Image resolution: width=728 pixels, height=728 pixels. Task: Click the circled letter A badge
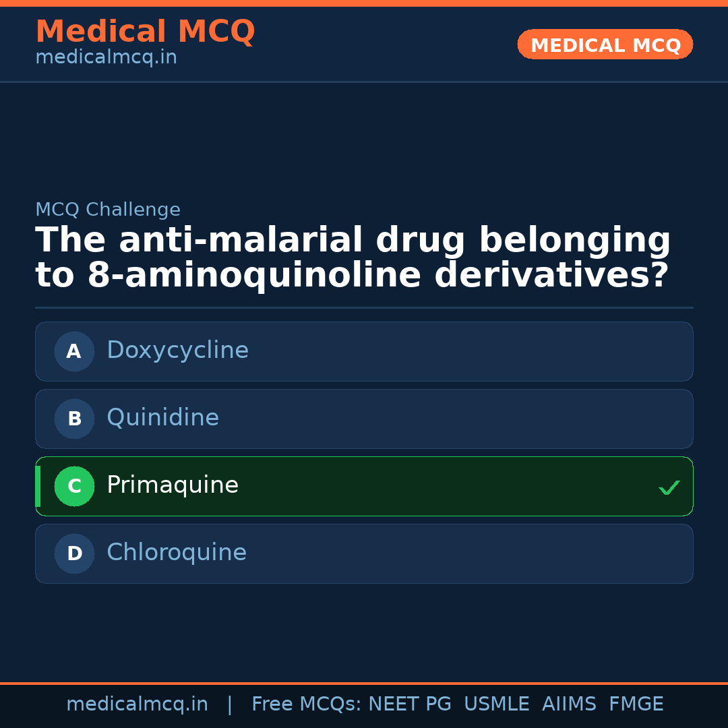tap(74, 351)
